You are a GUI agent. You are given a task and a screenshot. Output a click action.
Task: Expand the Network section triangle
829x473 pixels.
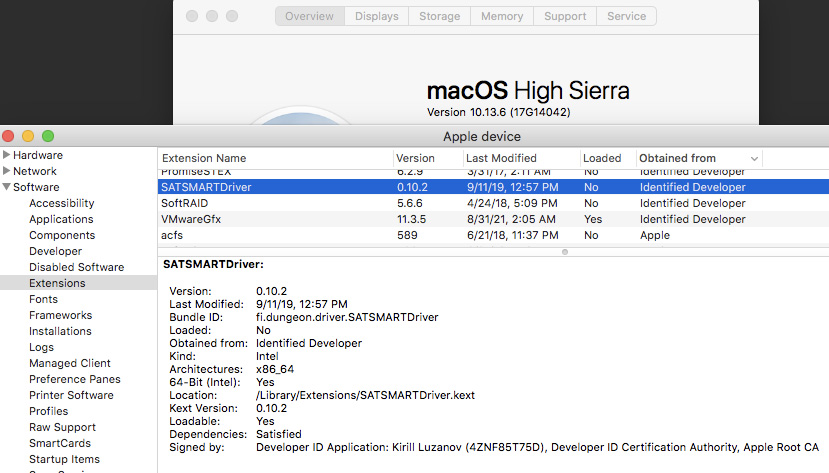click(x=7, y=171)
